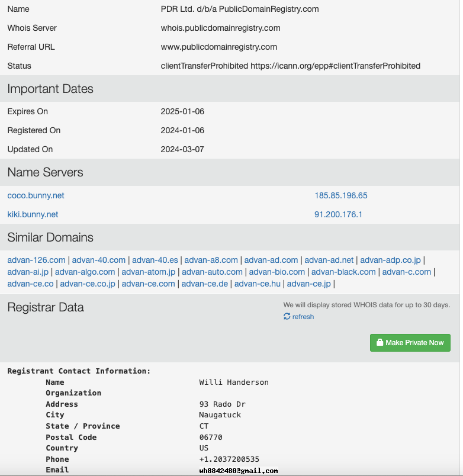This screenshot has width=463, height=476.
Task: Open similar domain advan-c.com
Action: coord(407,272)
